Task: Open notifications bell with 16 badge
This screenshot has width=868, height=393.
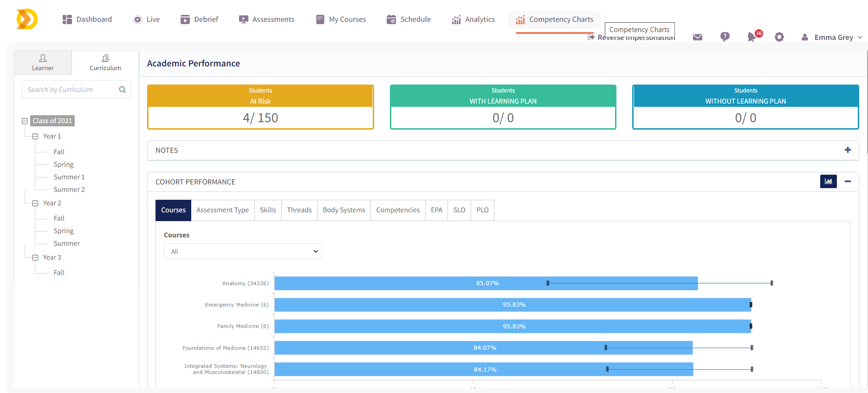Action: (x=752, y=37)
